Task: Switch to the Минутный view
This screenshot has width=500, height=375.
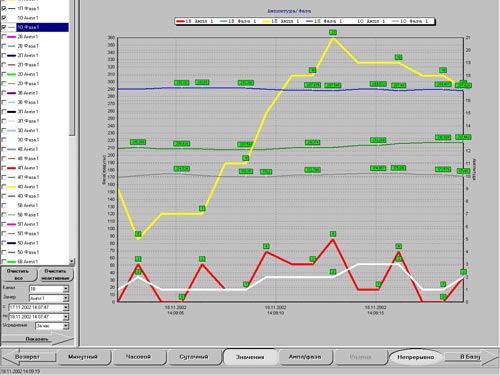Action: 83,357
